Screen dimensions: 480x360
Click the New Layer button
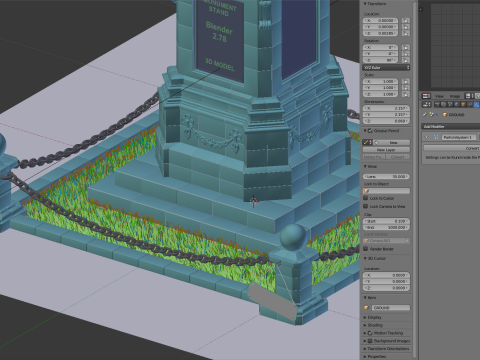coord(386,150)
